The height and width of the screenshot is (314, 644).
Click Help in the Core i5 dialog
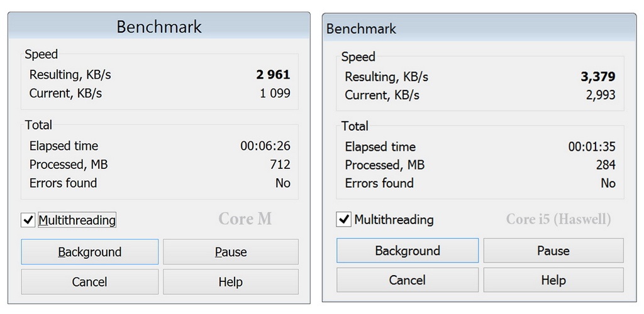(553, 280)
